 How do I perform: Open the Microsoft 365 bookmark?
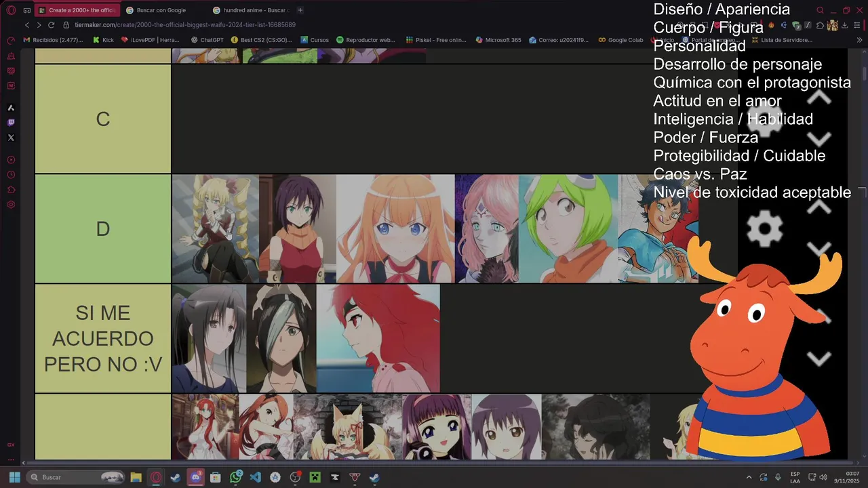click(x=498, y=40)
